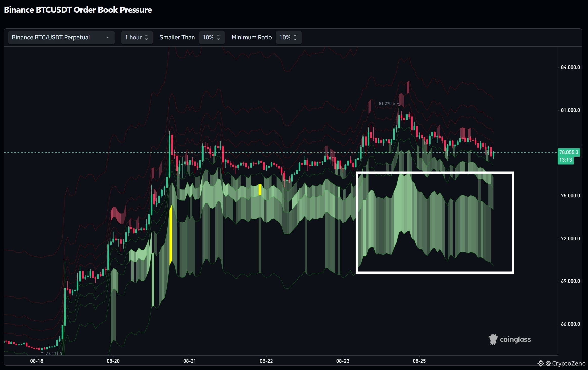This screenshot has height=370, width=588.
Task: Click the 08-23 date axis label
Action: tap(343, 361)
